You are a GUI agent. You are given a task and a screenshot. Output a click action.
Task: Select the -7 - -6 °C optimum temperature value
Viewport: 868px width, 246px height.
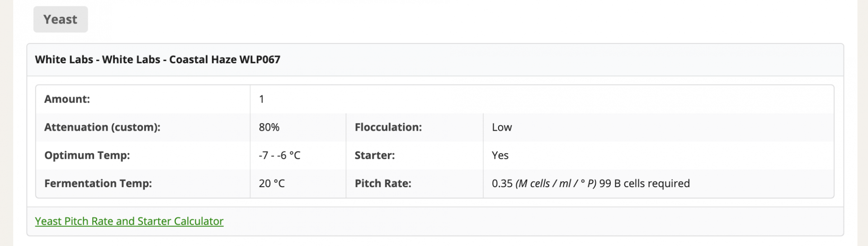coord(279,155)
